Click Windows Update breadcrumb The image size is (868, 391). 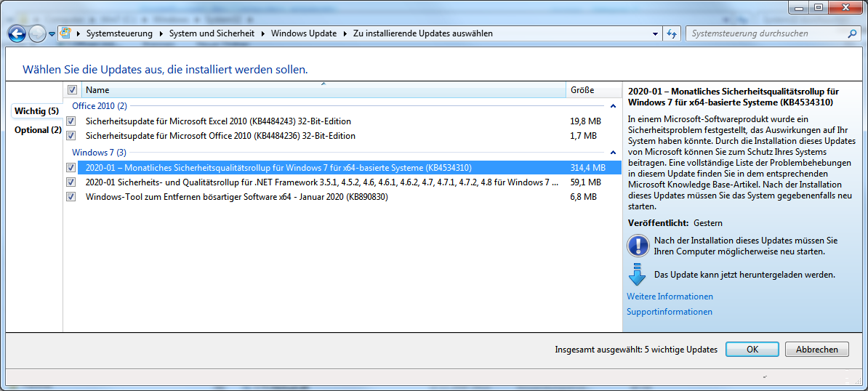303,33
